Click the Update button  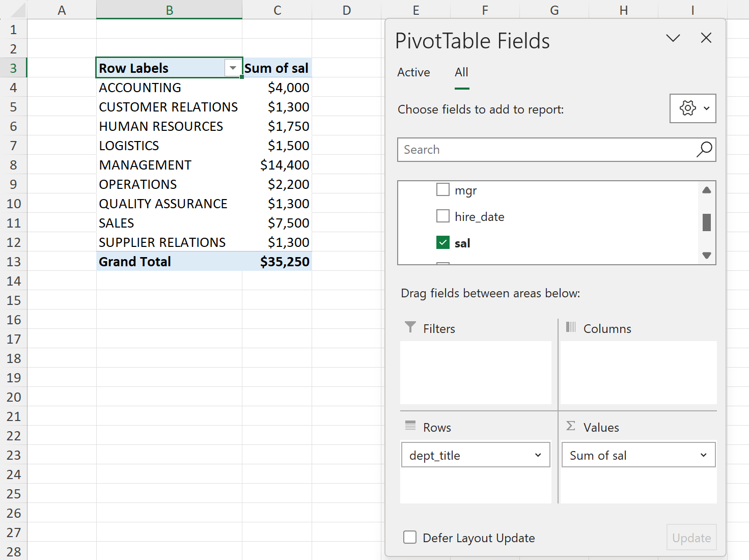[691, 537]
